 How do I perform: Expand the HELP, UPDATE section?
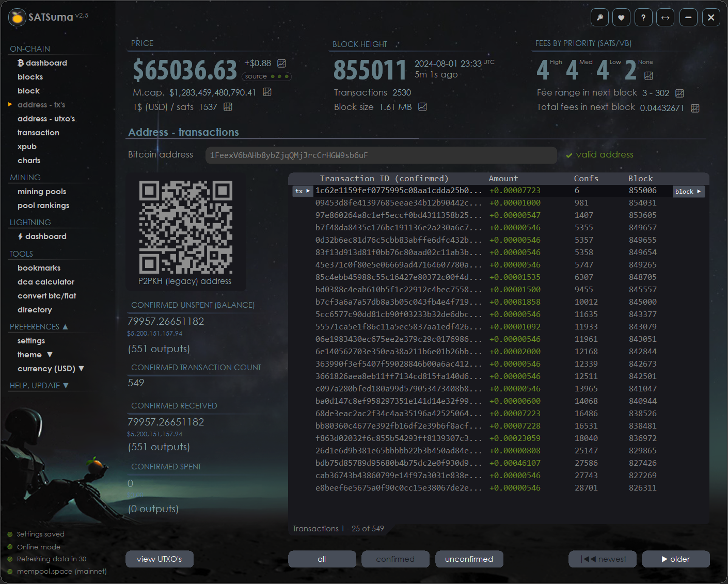pyautogui.click(x=39, y=386)
